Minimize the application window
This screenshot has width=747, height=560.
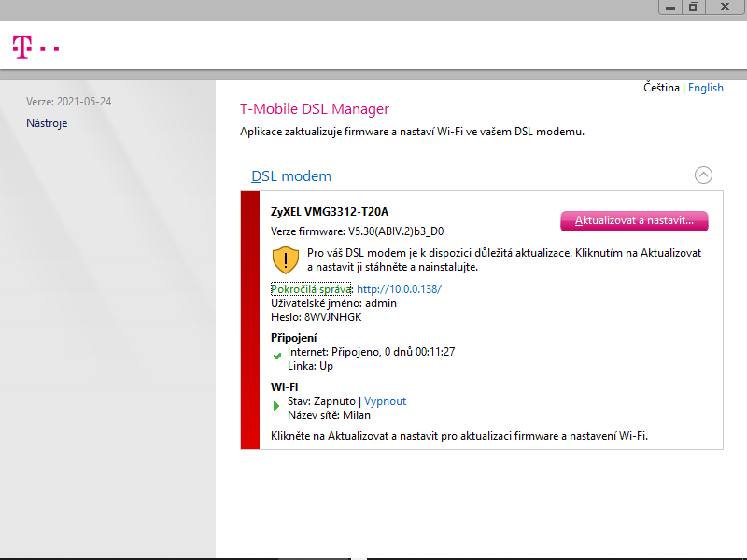click(x=670, y=7)
